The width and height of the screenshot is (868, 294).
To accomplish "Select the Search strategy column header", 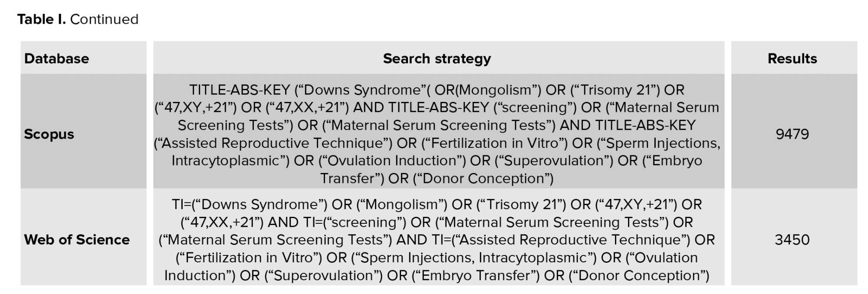I will (437, 59).
